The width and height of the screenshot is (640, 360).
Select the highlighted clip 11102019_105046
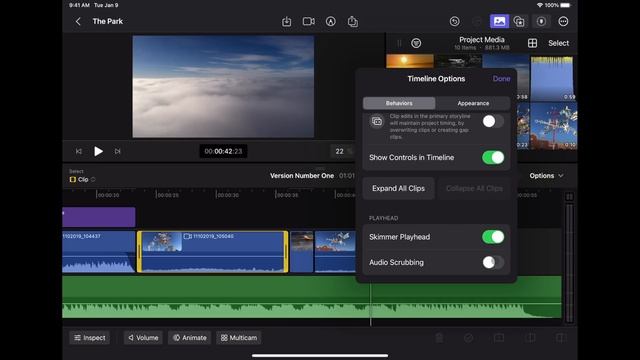(x=213, y=252)
